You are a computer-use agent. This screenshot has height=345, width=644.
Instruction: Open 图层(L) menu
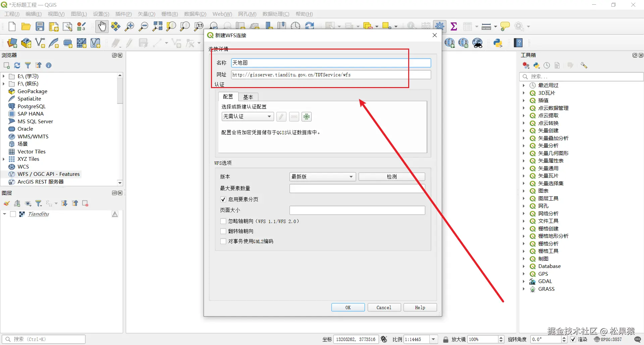(x=79, y=14)
